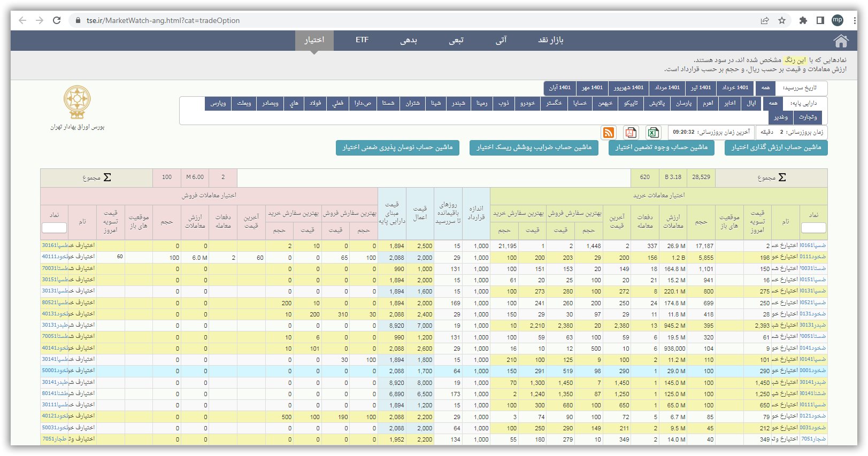Filter base asset by پالایش
Image resolution: width=868 pixels, height=456 pixels.
[657, 103]
